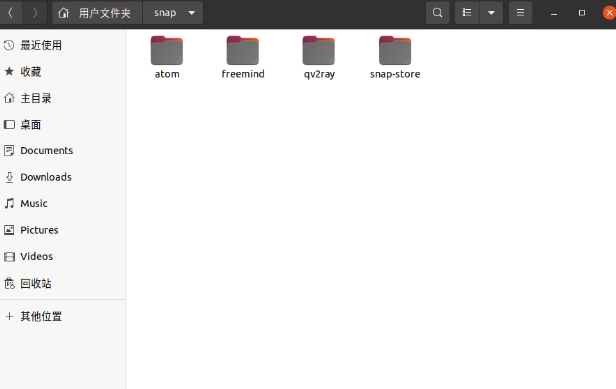Viewport: 616px width, 389px height.
Task: Click the film icon beside Videos
Action: point(9,257)
